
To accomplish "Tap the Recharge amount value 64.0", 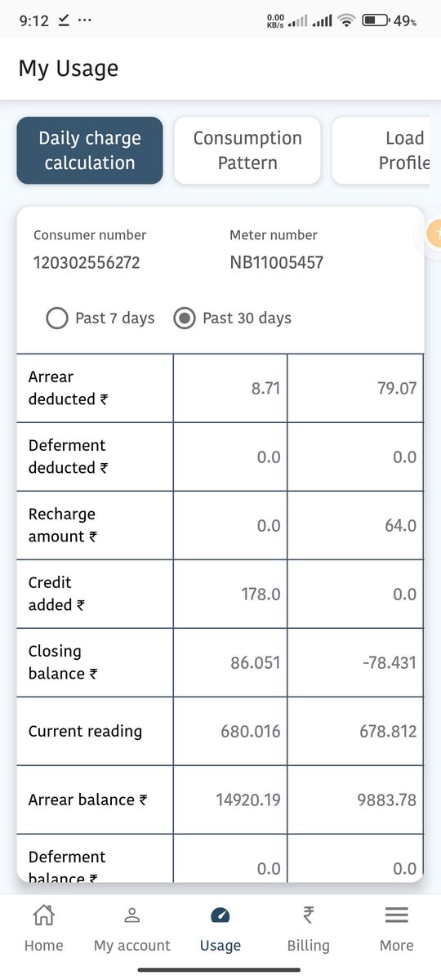I will coord(401,525).
